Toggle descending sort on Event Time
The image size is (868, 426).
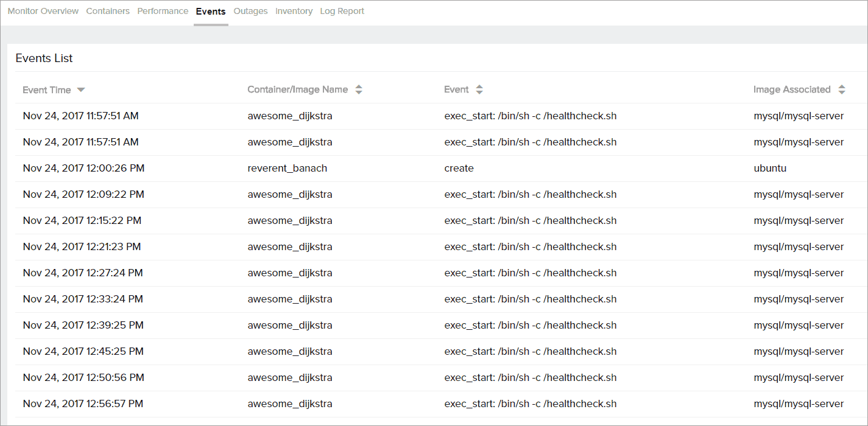82,89
